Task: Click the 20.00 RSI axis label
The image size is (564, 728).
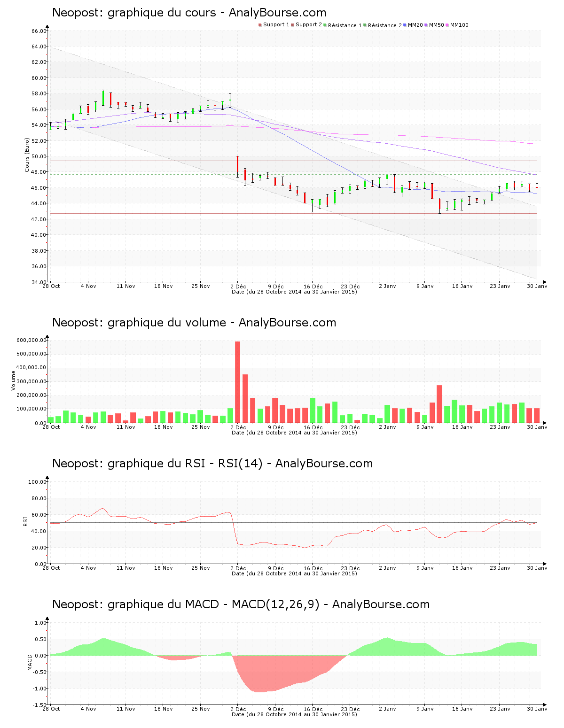Action: point(39,548)
